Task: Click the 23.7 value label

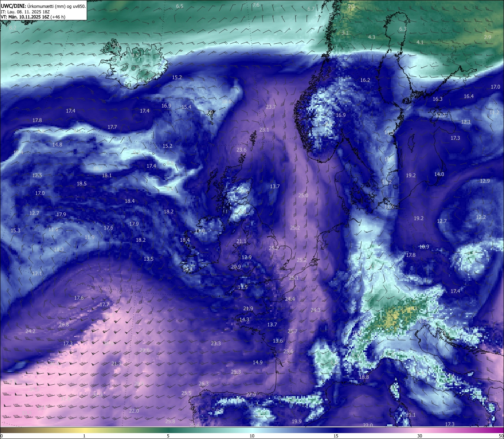Action: [x=271, y=107]
